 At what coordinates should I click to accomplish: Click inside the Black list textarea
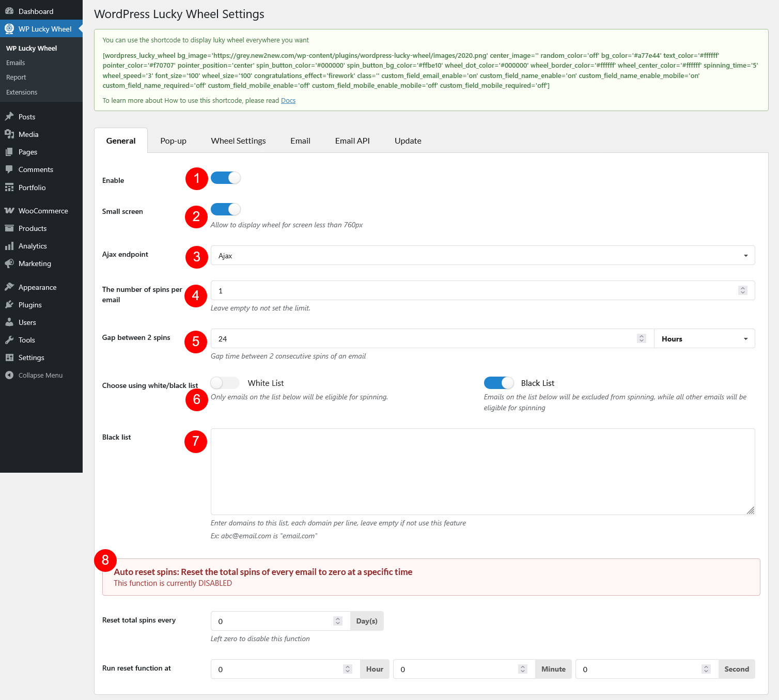pyautogui.click(x=482, y=471)
